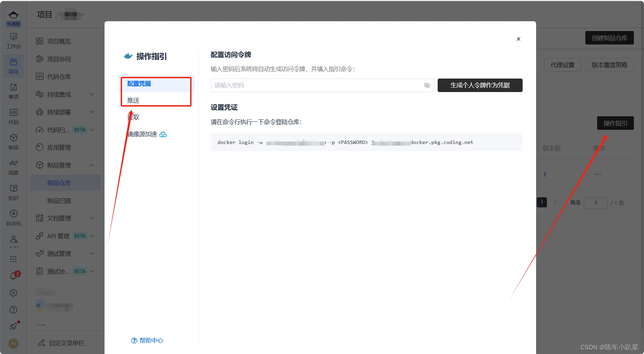Click 代理设置 button
Screen dimensions: 644x354
pyautogui.click(x=562, y=65)
